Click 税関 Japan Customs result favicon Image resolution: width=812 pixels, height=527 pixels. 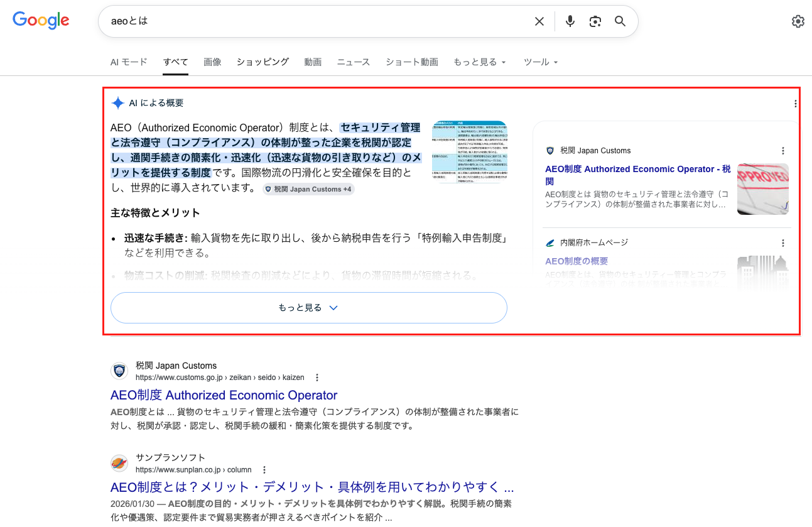coord(119,371)
